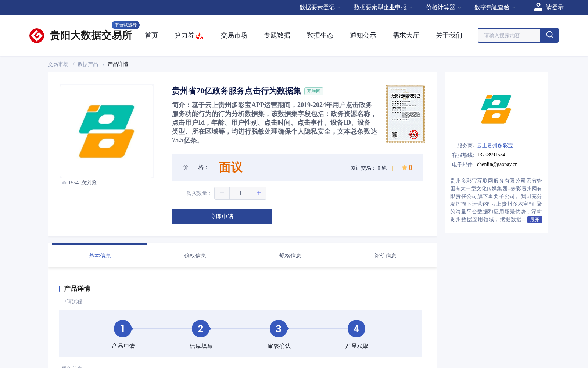Image resolution: width=588 pixels, height=368 pixels.
Task: Click the 平台试运行 badge
Action: (x=126, y=25)
